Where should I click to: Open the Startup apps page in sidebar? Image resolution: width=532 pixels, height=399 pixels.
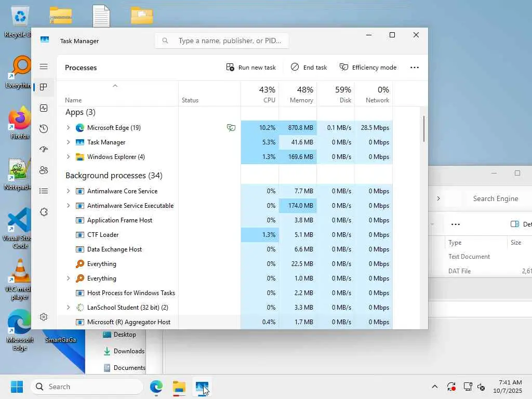click(x=44, y=149)
